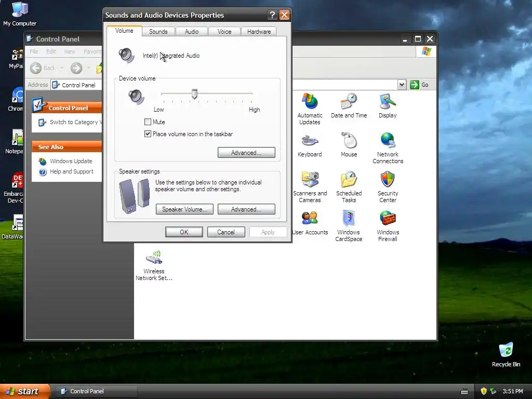
Task: Open the Network Connections icon
Action: [x=388, y=148]
